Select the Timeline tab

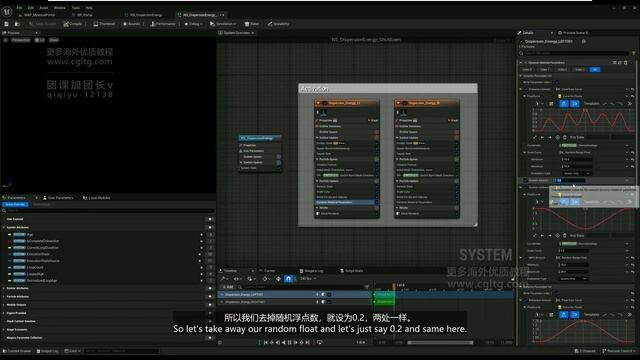point(231,271)
